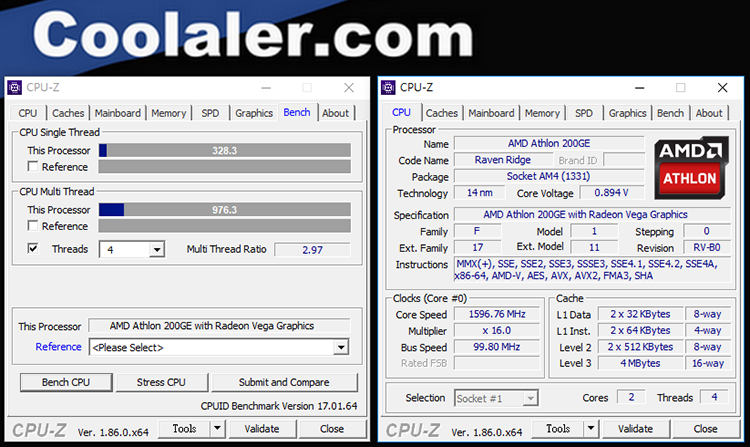Click Validate button in right CPU window

[636, 428]
